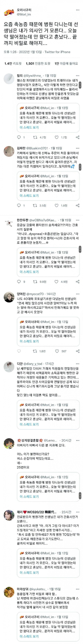
Task: Like 릴리's tweet with 1.7천 hearts
Action: (x=57, y=137)
